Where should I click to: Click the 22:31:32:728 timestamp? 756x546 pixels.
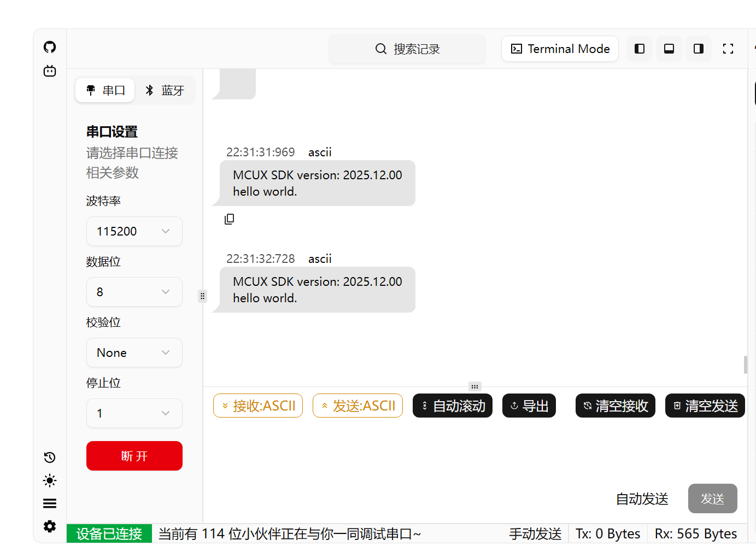[261, 259]
